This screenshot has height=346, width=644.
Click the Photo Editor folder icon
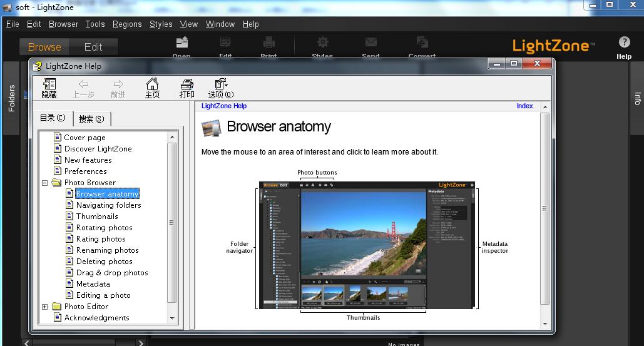(57, 306)
